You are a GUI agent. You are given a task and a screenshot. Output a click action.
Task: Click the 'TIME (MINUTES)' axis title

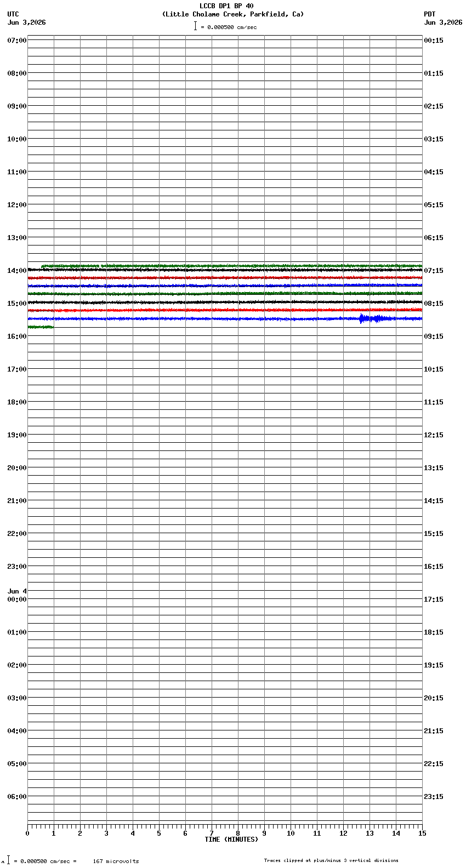tap(231, 840)
